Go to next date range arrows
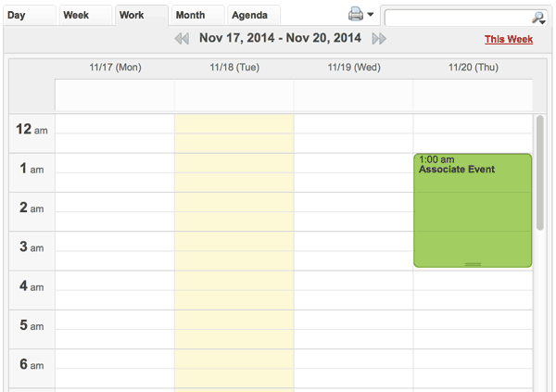Viewport: 556px width, 392px height. pos(379,38)
